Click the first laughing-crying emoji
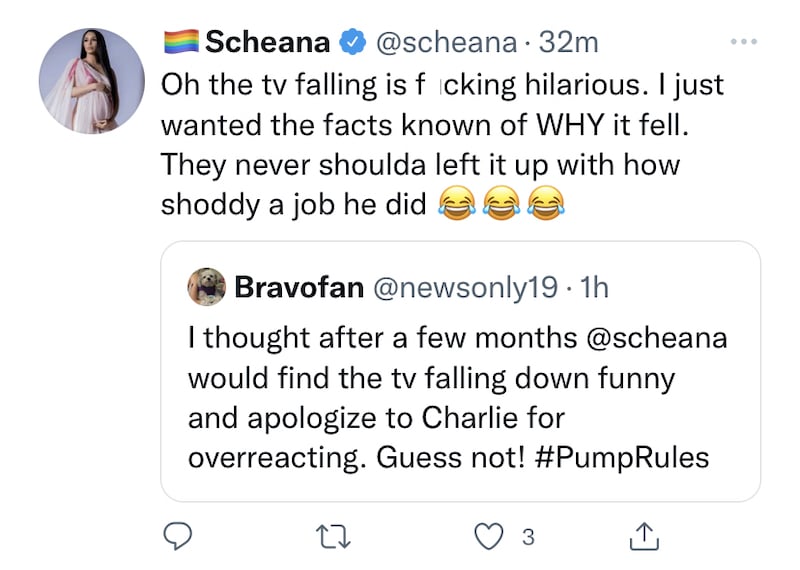Viewport: 800px width, 570px height. [455, 204]
